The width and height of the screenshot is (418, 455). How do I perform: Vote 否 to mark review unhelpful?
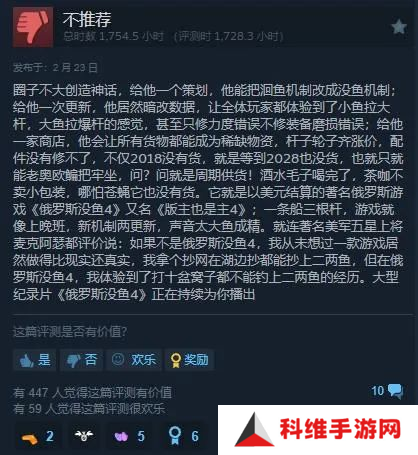click(x=82, y=360)
